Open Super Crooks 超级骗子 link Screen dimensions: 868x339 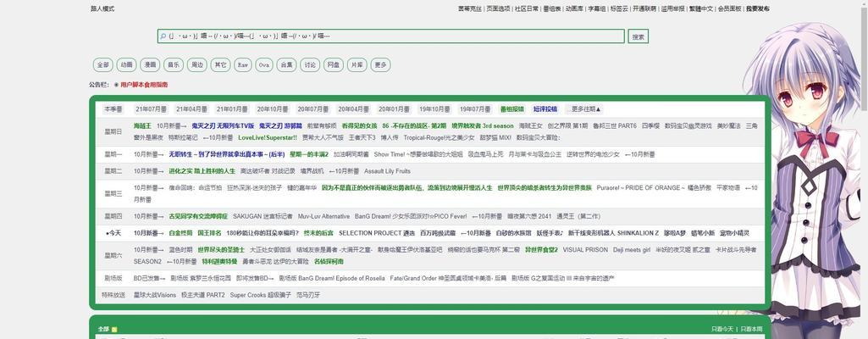pyautogui.click(x=260, y=295)
